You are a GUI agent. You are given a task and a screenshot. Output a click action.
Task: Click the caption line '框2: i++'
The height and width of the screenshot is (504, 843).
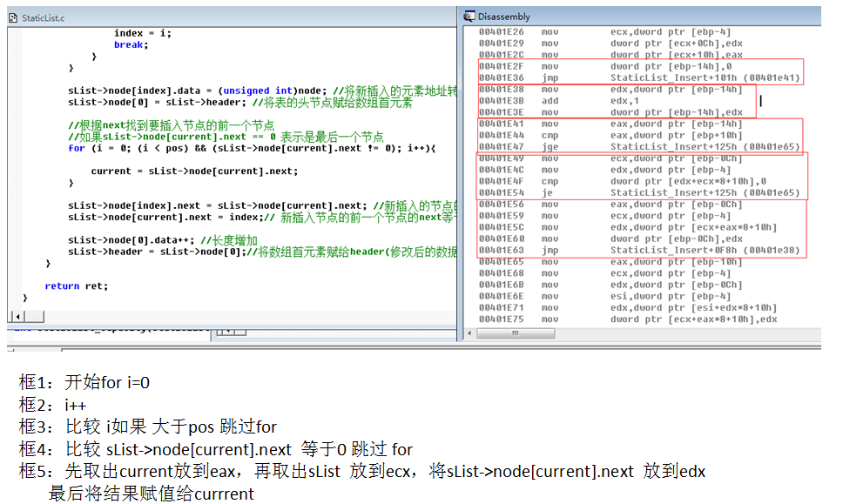(x=52, y=405)
